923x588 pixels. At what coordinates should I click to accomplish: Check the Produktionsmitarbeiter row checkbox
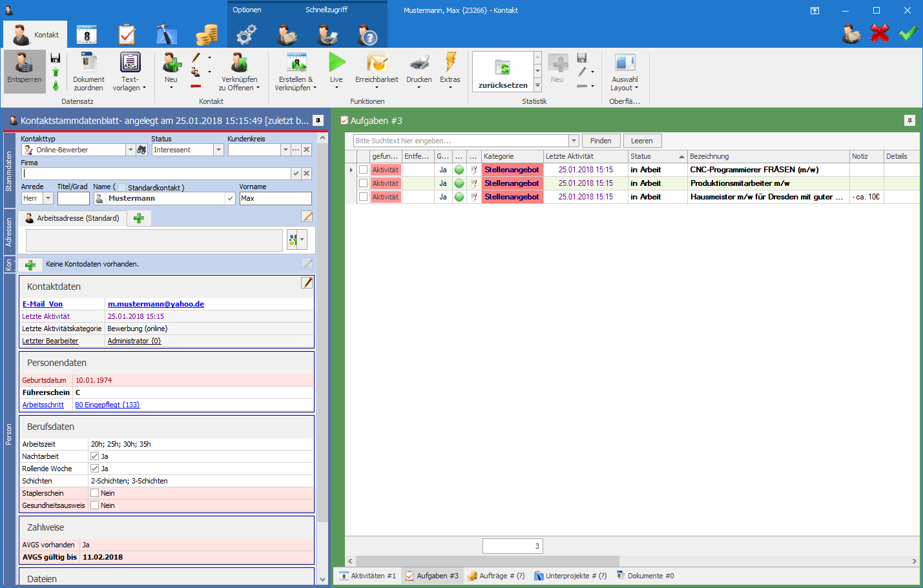(363, 183)
